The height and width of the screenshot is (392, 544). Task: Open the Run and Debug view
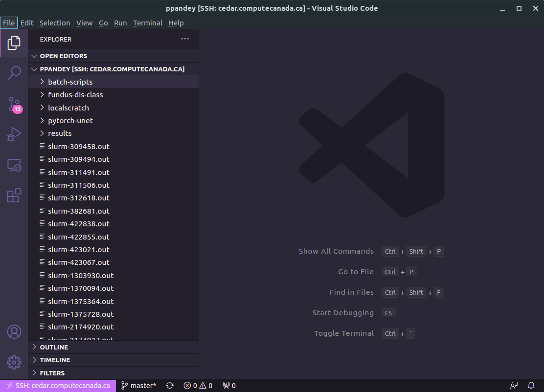[14, 134]
